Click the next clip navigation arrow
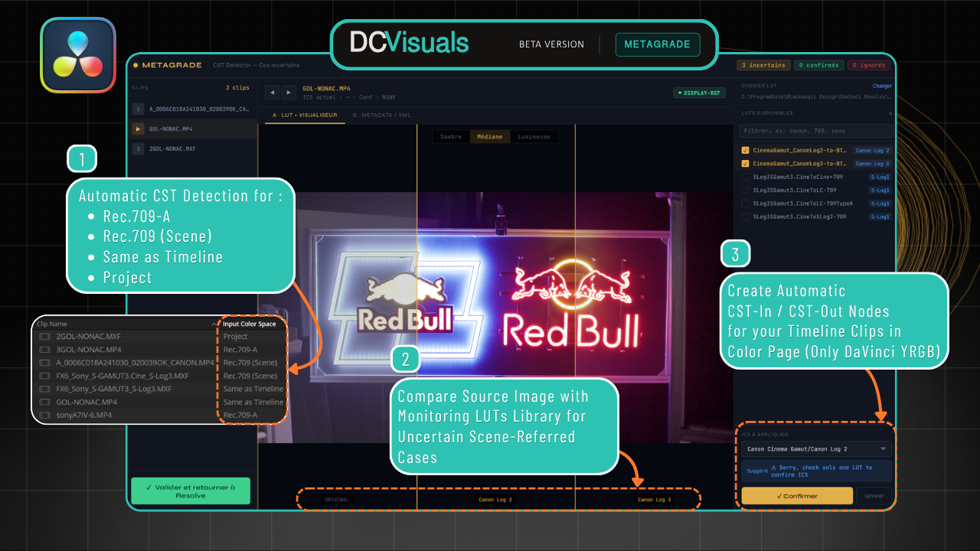Image resolution: width=980 pixels, height=551 pixels. point(288,93)
